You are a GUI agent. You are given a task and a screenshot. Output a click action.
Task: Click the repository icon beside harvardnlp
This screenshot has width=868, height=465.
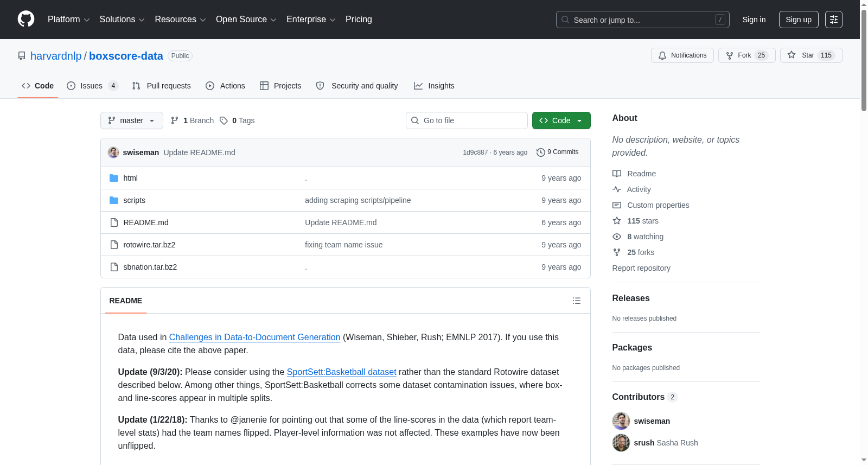click(x=22, y=56)
